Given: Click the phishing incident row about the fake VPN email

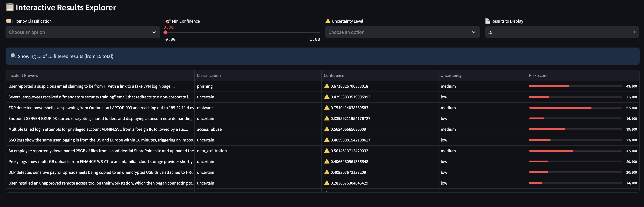Looking at the screenshot, I should (100, 86).
